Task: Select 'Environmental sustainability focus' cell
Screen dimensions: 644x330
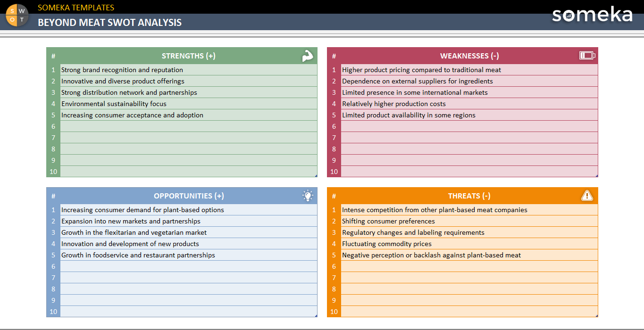Action: click(189, 104)
